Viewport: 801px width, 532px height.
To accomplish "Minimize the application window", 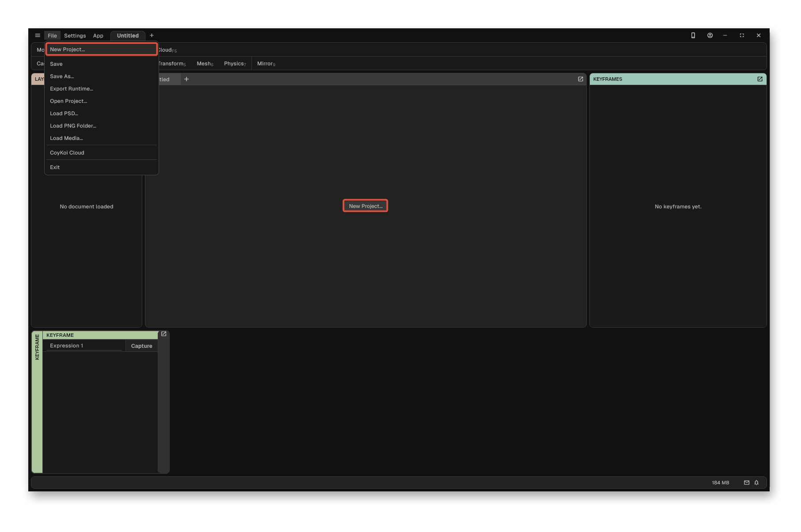I will (x=725, y=35).
